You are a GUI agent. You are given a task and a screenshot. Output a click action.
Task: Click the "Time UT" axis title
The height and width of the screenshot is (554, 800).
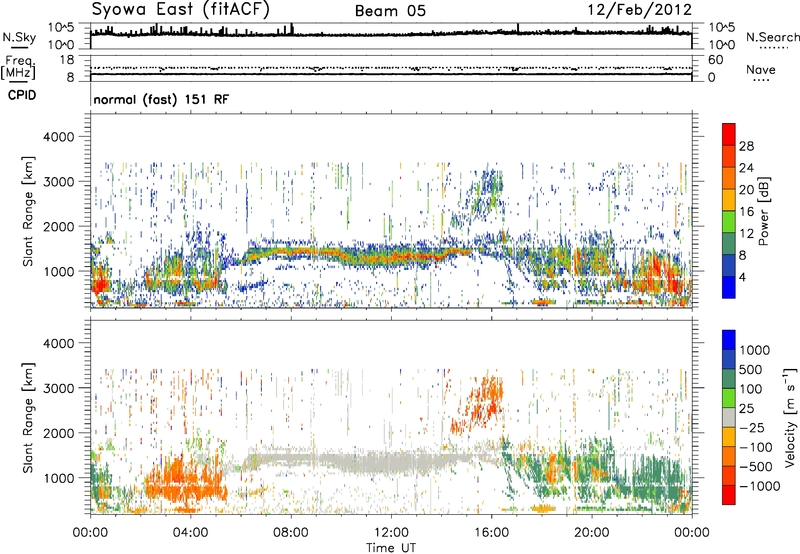[391, 547]
